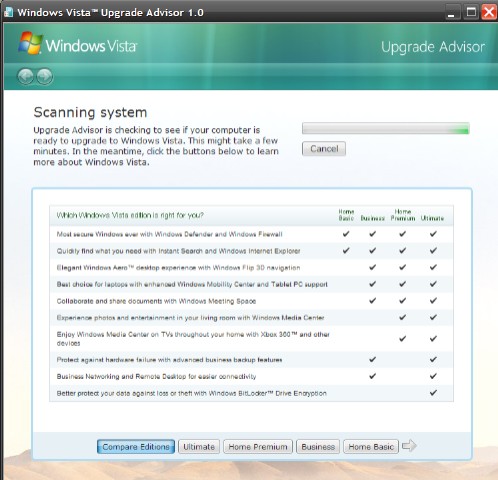The height and width of the screenshot is (480, 498).
Task: Click the 'Elegant Windows Aero' row text
Action: coord(178,268)
